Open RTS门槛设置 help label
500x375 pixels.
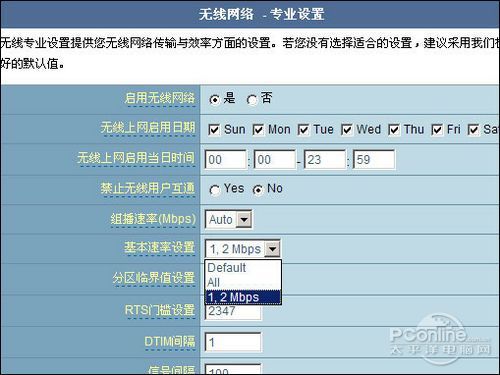[x=160, y=310]
